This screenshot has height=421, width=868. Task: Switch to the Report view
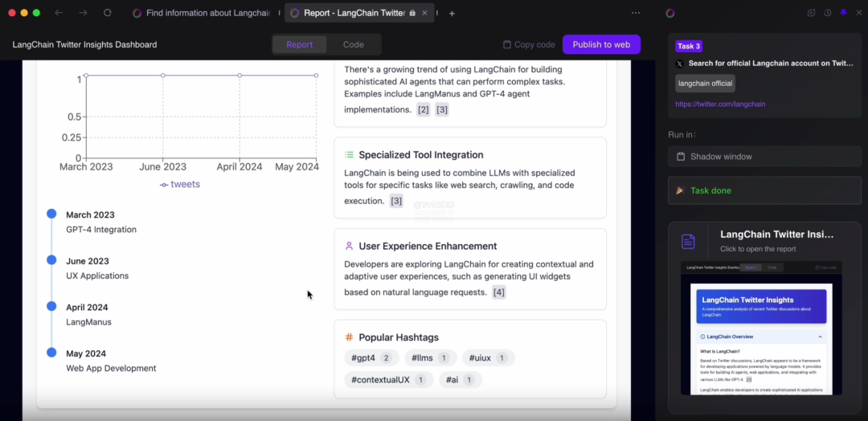pyautogui.click(x=299, y=45)
